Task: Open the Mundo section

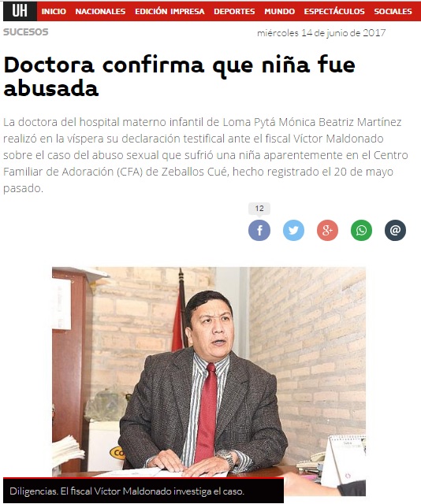Action: pos(279,11)
